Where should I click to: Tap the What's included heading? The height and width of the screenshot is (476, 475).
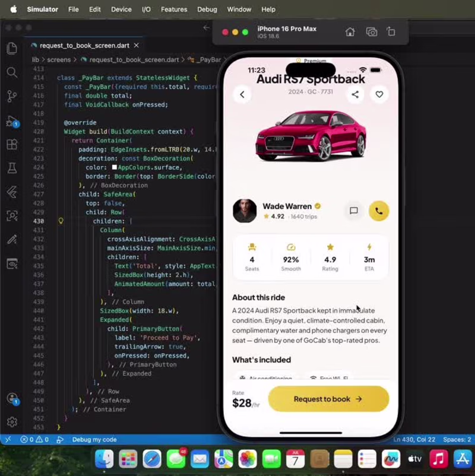coord(261,360)
